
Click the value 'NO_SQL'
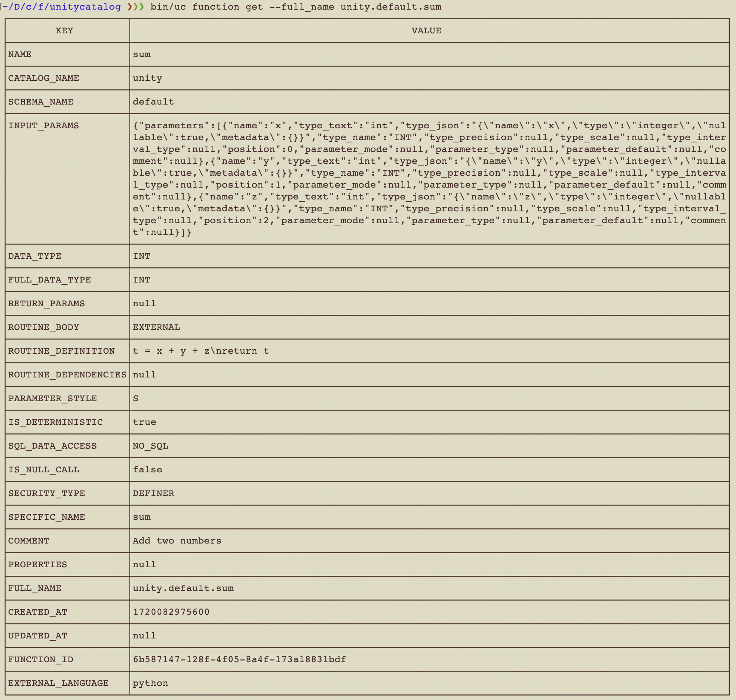(151, 446)
